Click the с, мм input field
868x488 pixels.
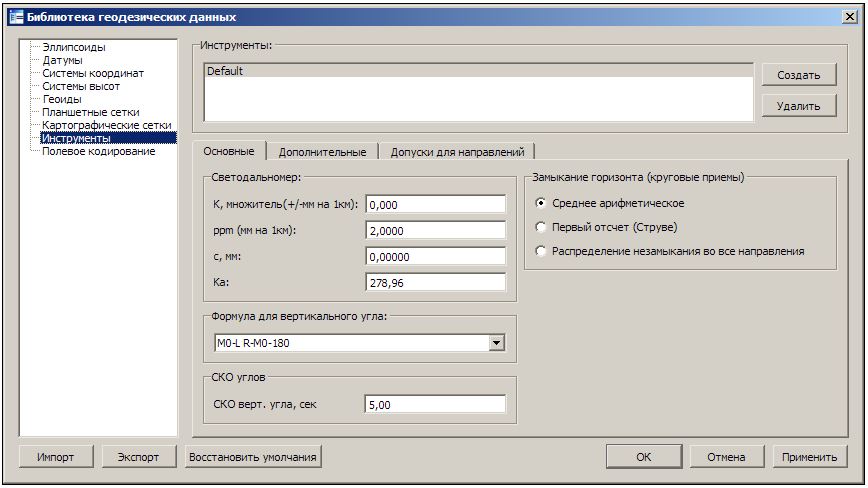(436, 256)
